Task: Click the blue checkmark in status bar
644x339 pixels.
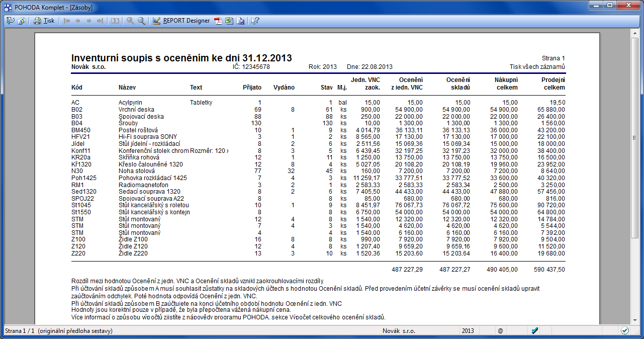Action: 535,330
